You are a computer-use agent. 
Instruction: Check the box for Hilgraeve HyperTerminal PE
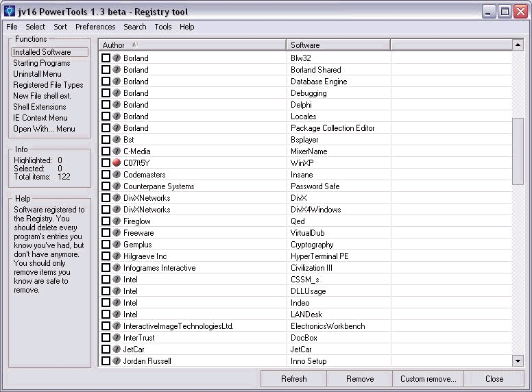pyautogui.click(x=106, y=256)
